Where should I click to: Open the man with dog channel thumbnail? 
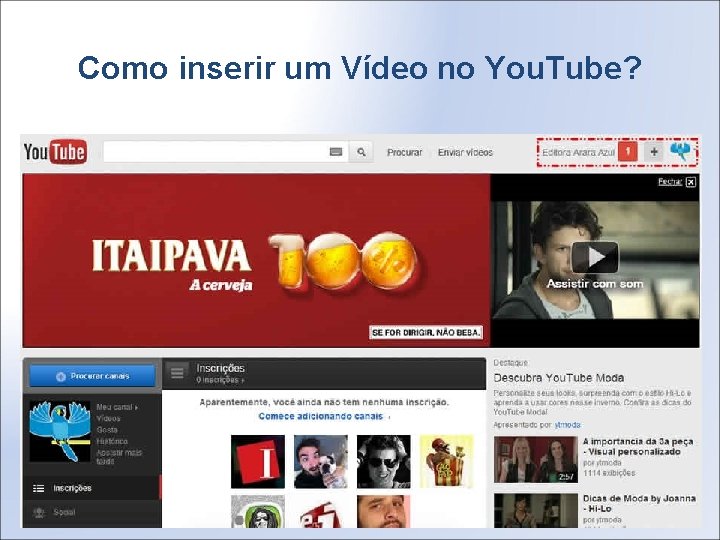pyautogui.click(x=321, y=461)
